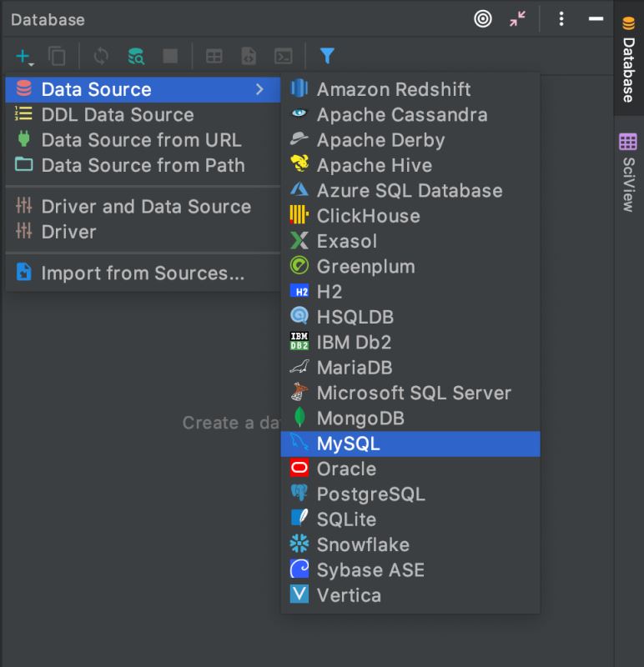
Task: Click the data source properties icon
Action: tap(135, 57)
